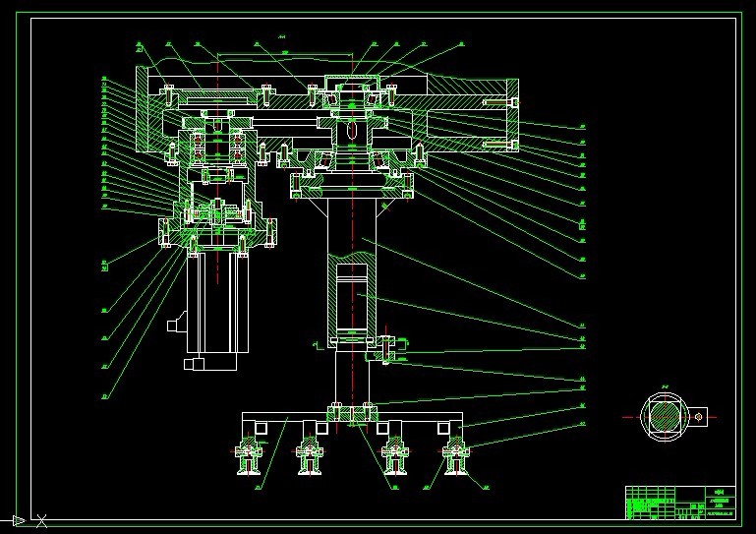Select the horizontal suction cup mounting beam
Viewport: 756px width, 534px height.
pos(353,417)
